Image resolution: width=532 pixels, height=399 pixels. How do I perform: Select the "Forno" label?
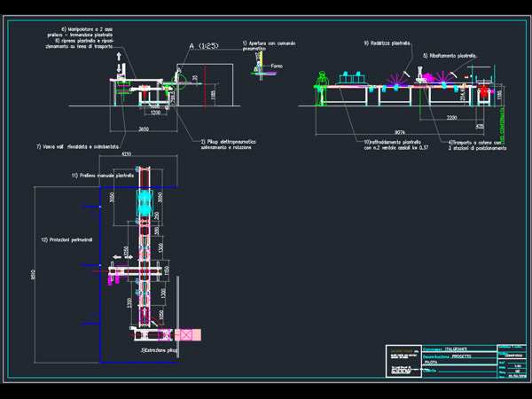tap(277, 66)
